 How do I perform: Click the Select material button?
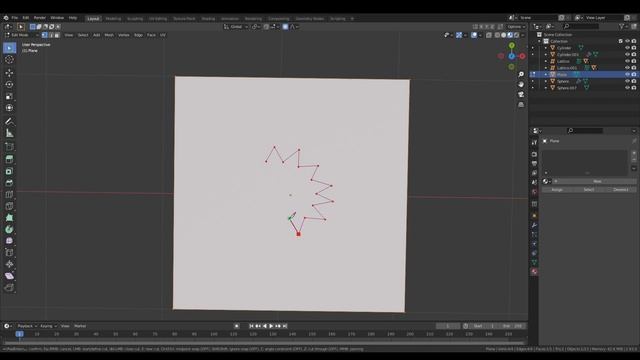pyautogui.click(x=589, y=190)
